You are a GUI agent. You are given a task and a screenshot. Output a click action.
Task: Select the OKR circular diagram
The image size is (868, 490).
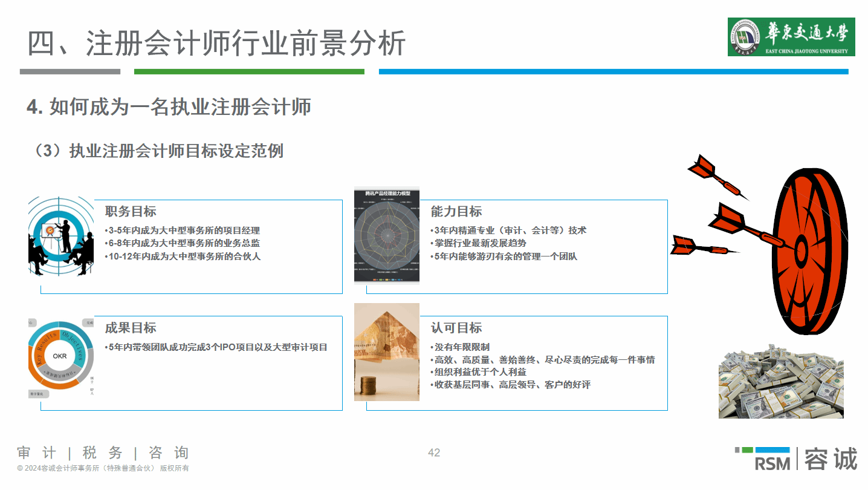pyautogui.click(x=61, y=356)
